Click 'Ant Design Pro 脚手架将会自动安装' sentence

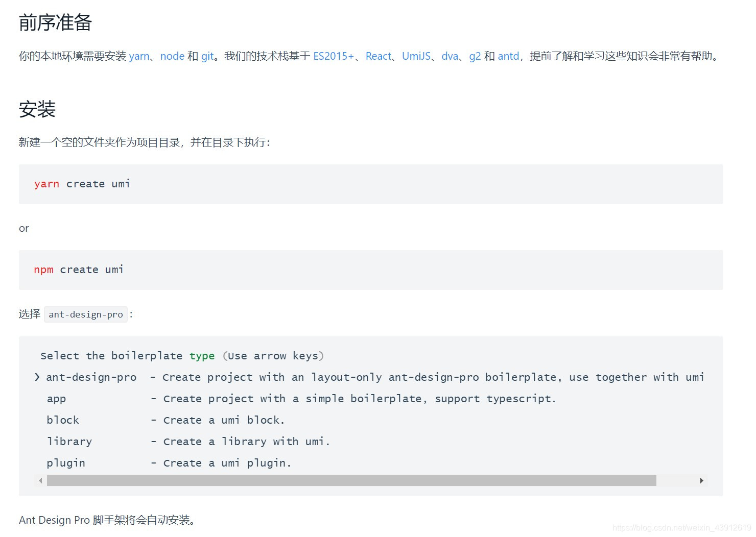tap(107, 520)
